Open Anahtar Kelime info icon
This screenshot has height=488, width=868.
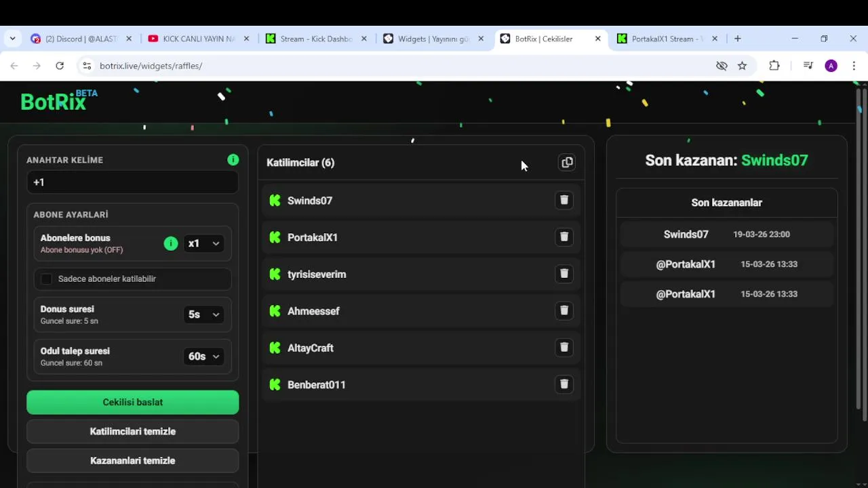coord(233,160)
